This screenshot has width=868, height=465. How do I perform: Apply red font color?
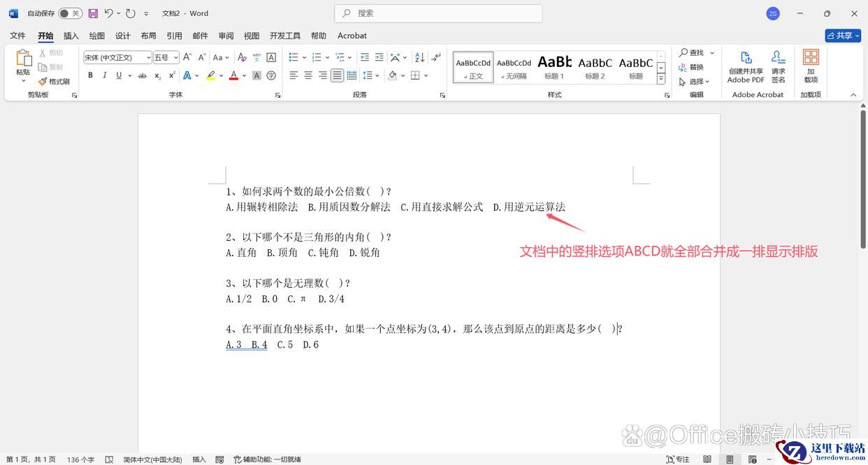point(233,75)
